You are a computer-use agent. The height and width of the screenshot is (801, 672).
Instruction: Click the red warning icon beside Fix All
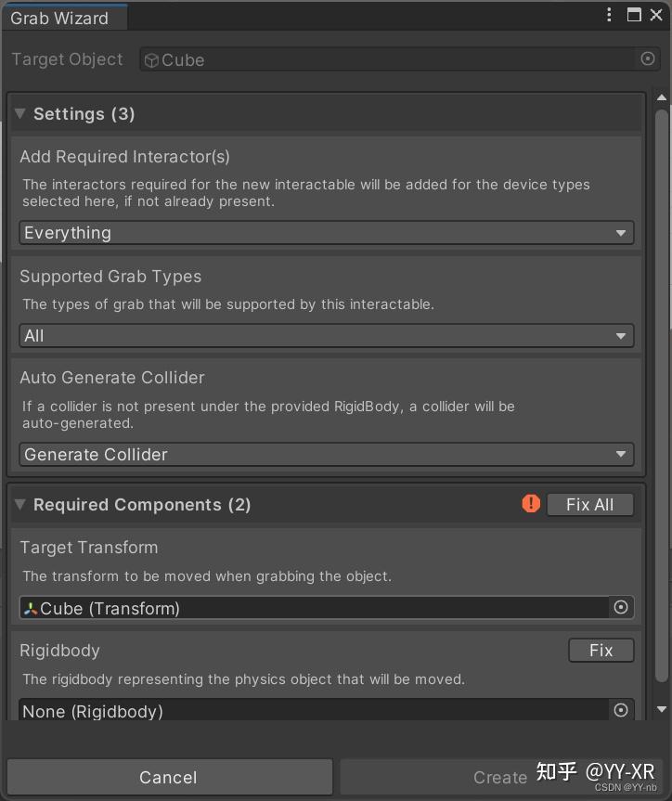pos(530,504)
